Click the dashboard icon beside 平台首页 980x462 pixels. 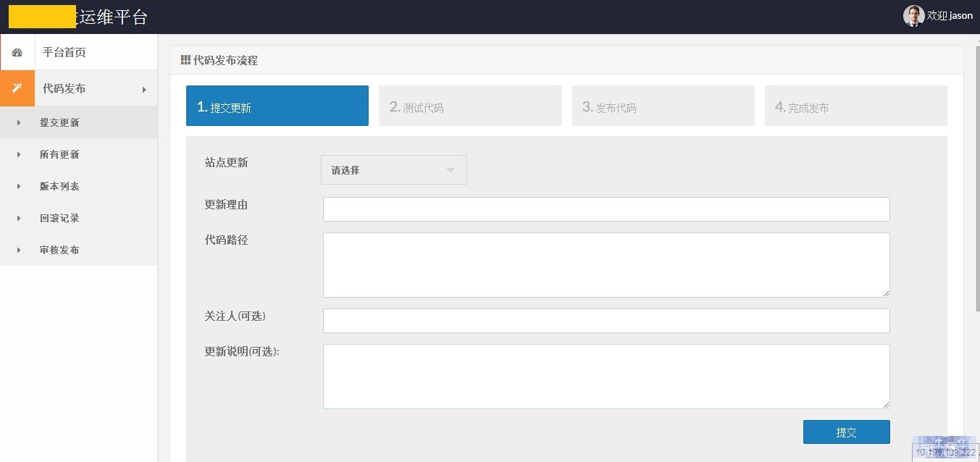pyautogui.click(x=17, y=52)
